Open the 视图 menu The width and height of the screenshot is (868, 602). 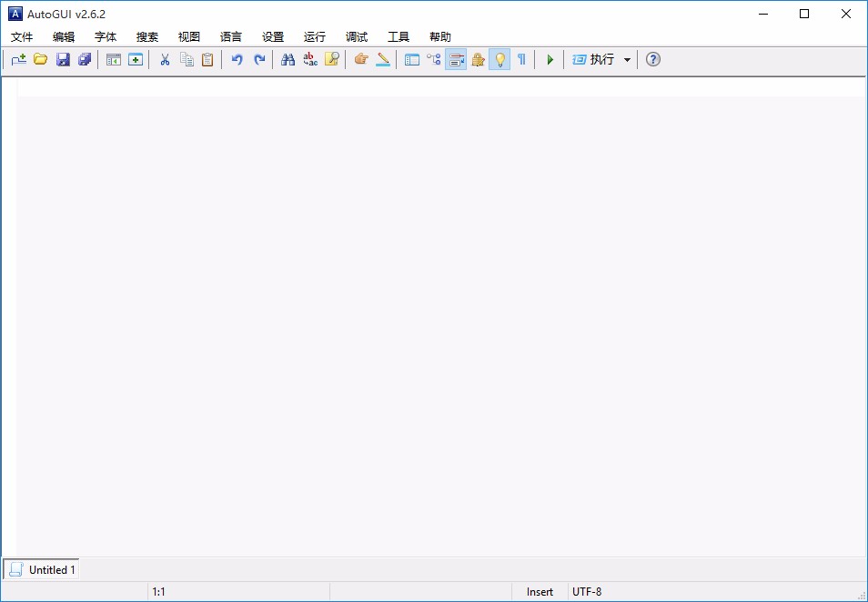(189, 37)
